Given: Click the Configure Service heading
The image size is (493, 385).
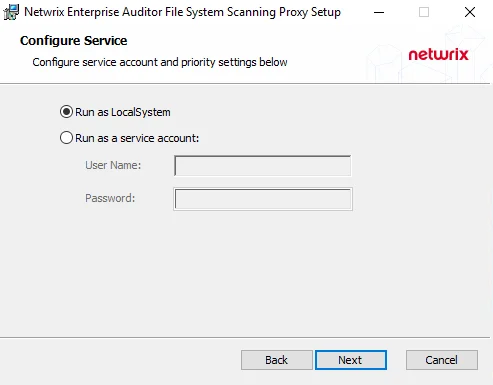Looking at the screenshot, I should coord(74,41).
